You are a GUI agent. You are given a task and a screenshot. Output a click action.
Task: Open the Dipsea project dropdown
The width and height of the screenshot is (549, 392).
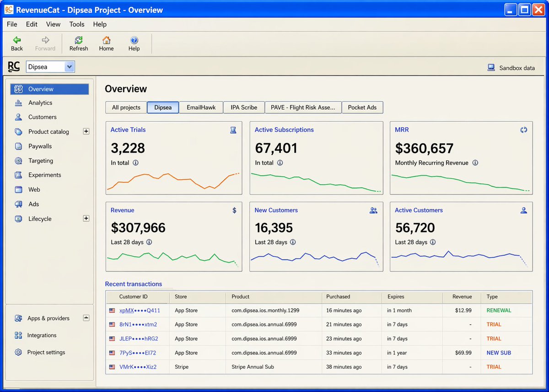[x=69, y=67]
